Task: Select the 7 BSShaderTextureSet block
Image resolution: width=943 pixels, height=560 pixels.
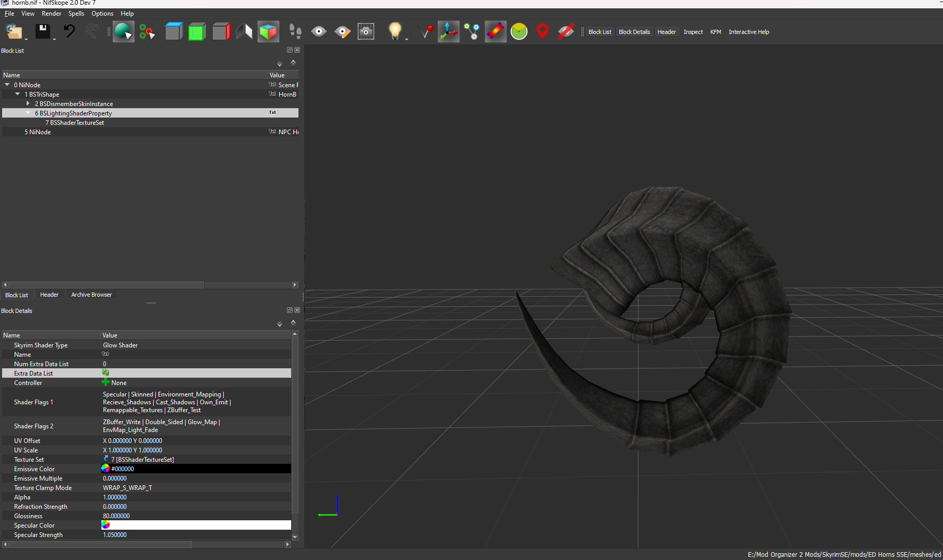Action: click(77, 123)
